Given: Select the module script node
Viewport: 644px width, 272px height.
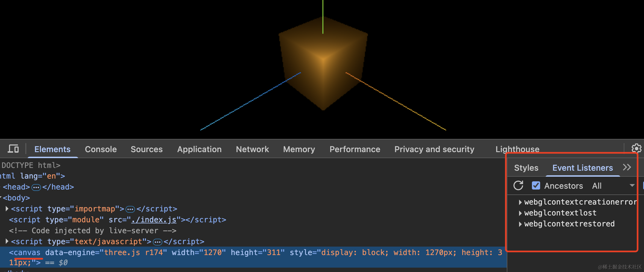Looking at the screenshot, I should 118,220.
